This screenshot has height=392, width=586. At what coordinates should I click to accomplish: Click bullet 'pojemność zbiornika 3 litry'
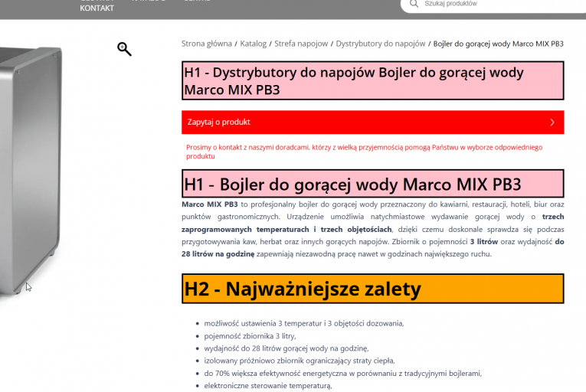[x=250, y=336]
